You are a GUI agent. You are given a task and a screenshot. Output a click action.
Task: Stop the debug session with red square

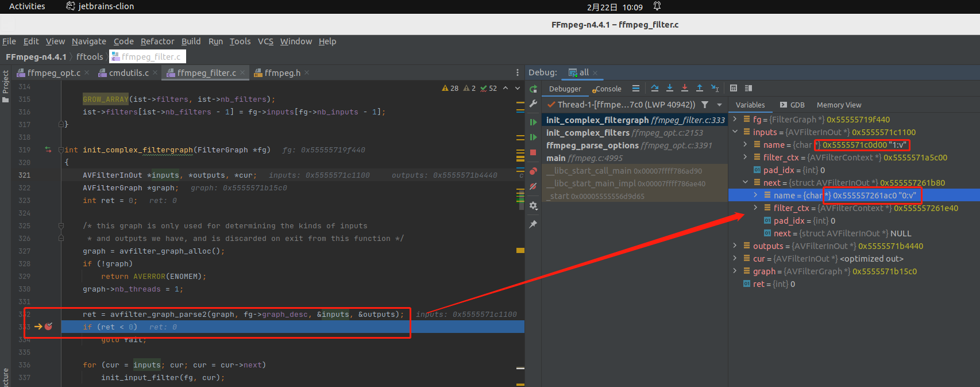[x=533, y=152]
